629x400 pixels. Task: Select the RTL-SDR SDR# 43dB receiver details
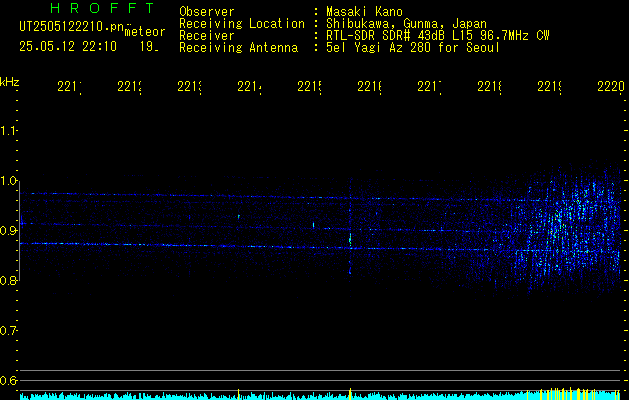(x=438, y=36)
